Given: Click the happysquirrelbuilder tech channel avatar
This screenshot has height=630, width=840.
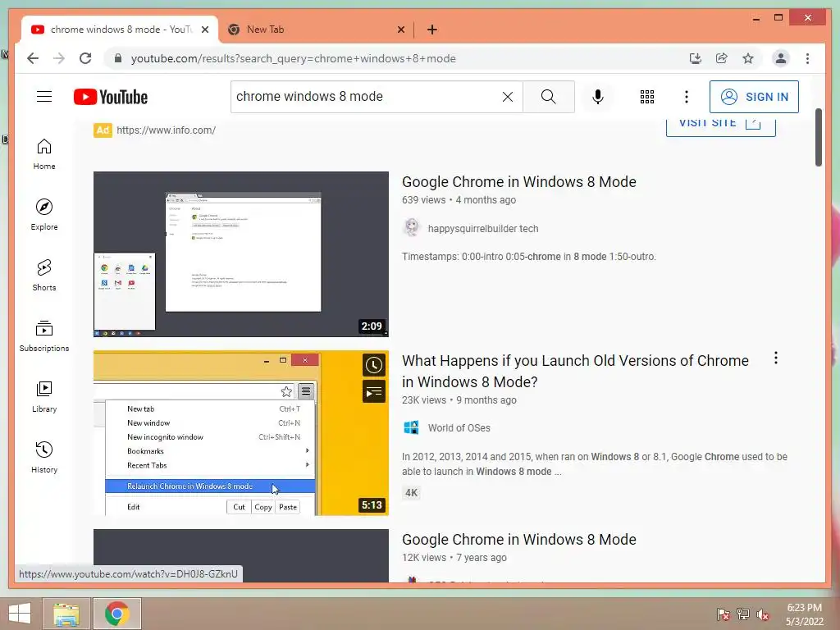Looking at the screenshot, I should click(x=412, y=228).
